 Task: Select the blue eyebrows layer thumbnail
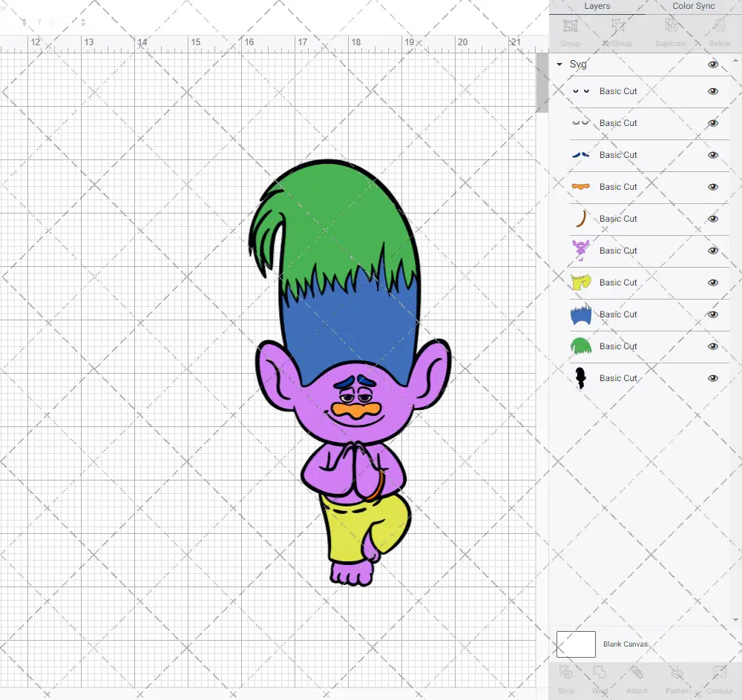point(581,155)
